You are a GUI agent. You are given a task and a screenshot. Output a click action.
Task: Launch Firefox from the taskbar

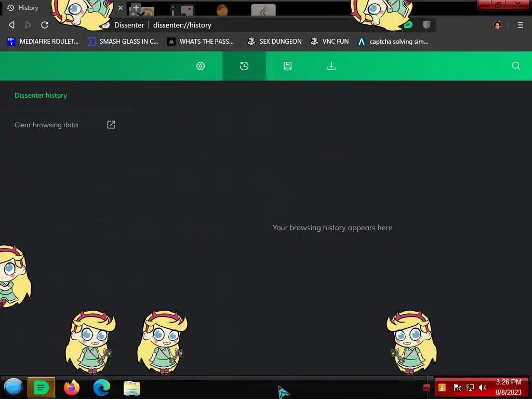point(72,387)
